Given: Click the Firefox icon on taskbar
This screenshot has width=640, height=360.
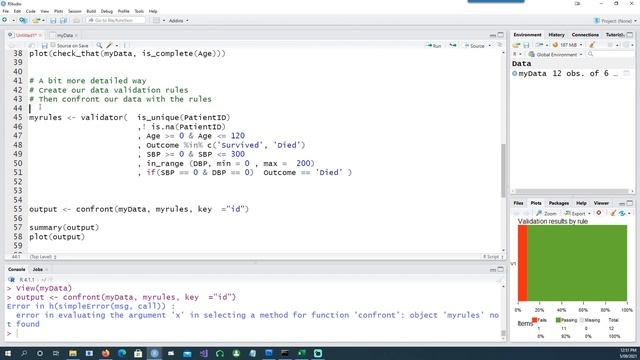Looking at the screenshot, I should 106,353.
